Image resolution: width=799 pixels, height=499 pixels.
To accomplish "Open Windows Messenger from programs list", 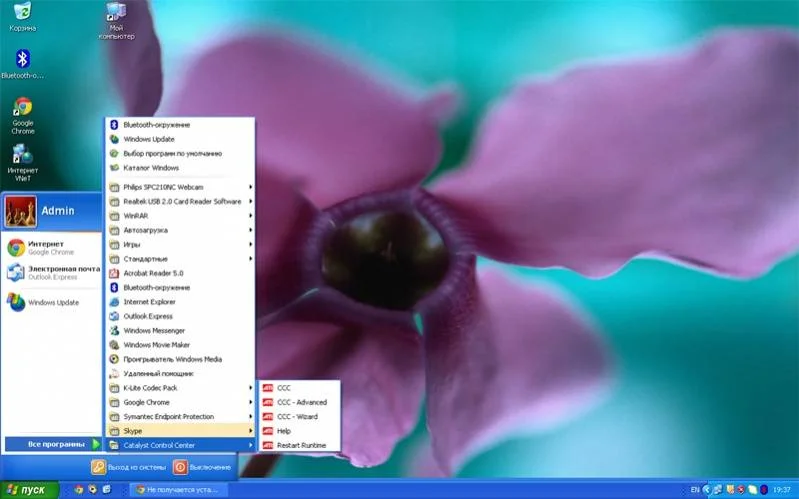I will (154, 330).
